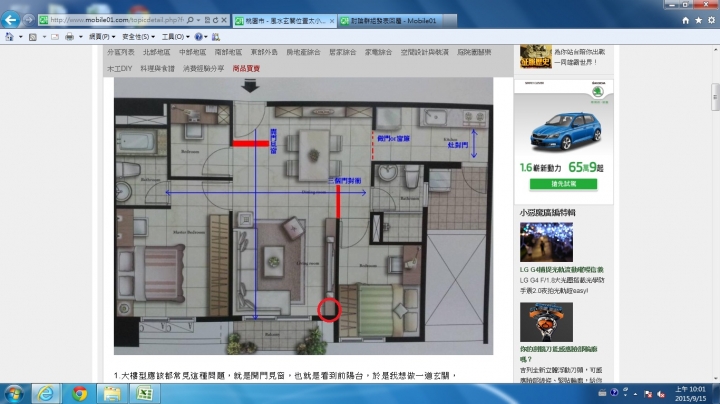Click the Help question mark icon in toolbar
The height and width of the screenshot is (404, 720).
tap(198, 37)
